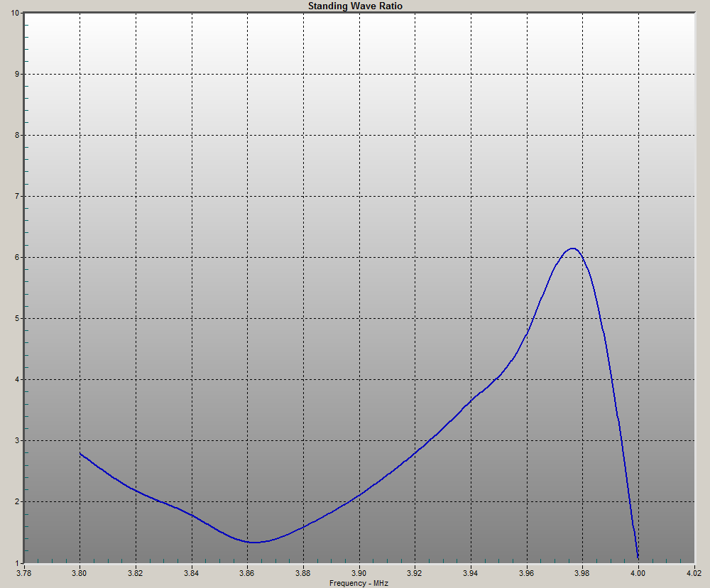Click the 3.90 frequency axis label
This screenshot has height=588, width=710.
coord(359,572)
